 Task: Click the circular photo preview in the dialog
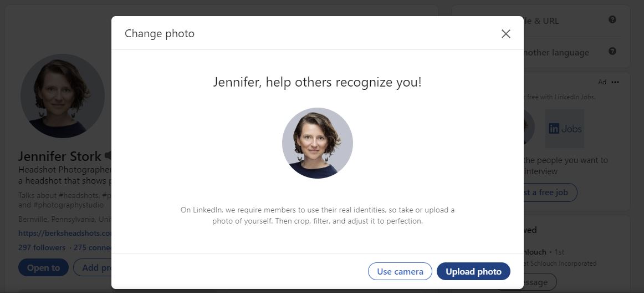(317, 143)
